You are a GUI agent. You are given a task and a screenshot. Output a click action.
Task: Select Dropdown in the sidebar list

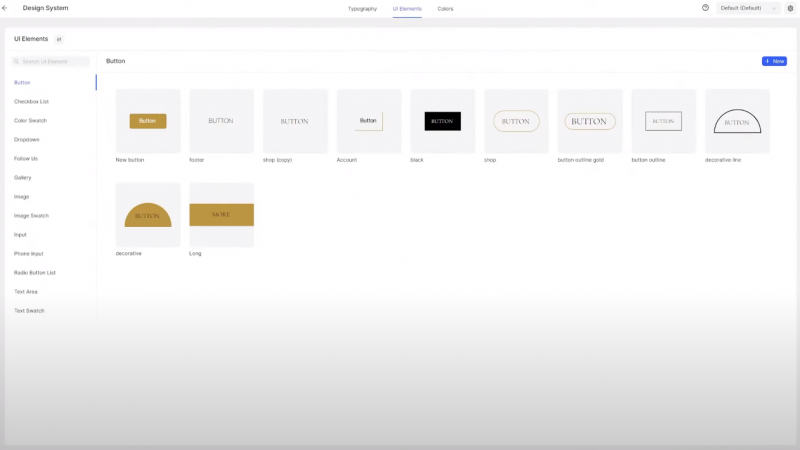pos(27,139)
